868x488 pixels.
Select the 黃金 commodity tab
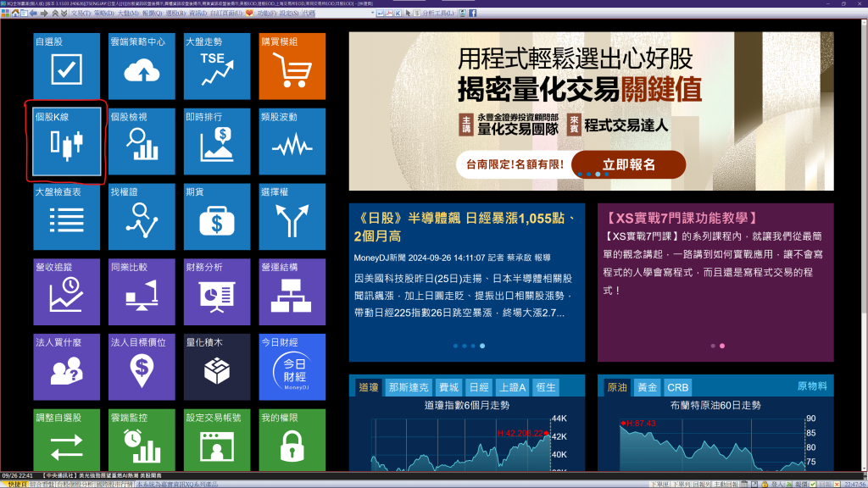pyautogui.click(x=647, y=387)
